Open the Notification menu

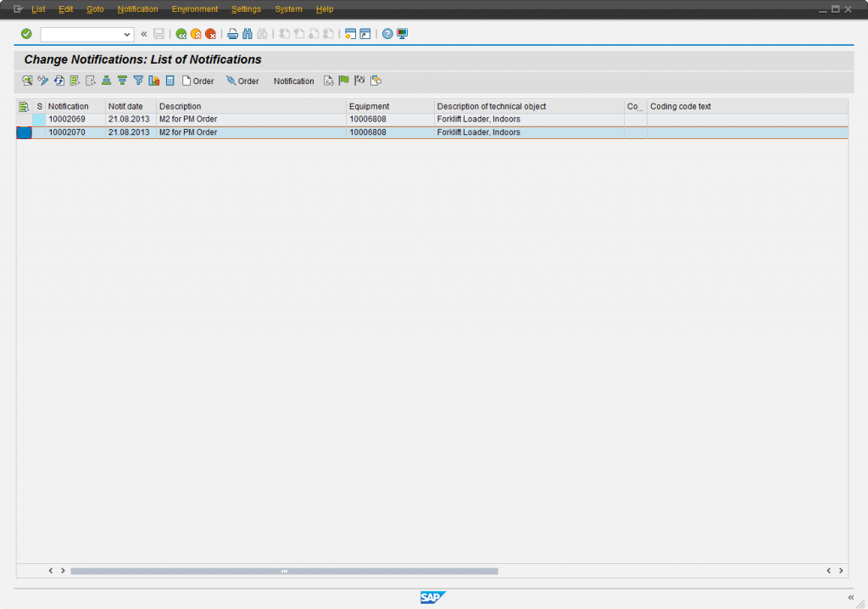[x=138, y=9]
